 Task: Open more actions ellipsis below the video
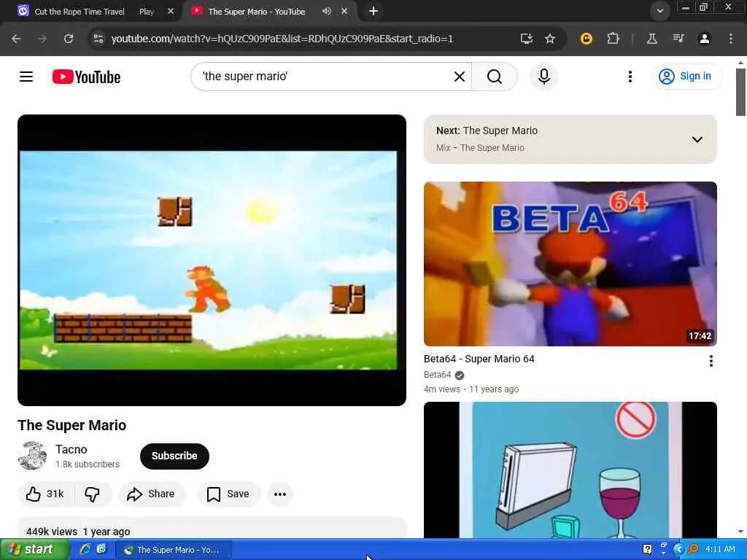[280, 494]
